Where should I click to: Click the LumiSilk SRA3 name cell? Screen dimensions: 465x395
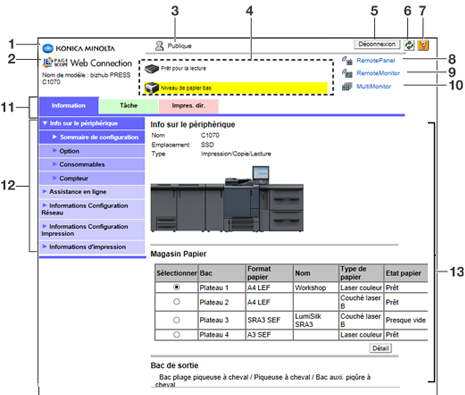316,320
